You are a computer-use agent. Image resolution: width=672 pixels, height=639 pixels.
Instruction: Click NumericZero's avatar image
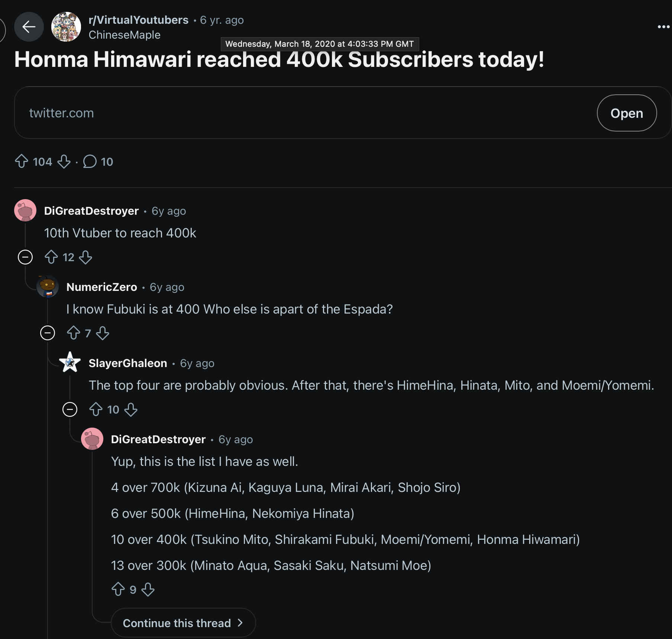48,286
